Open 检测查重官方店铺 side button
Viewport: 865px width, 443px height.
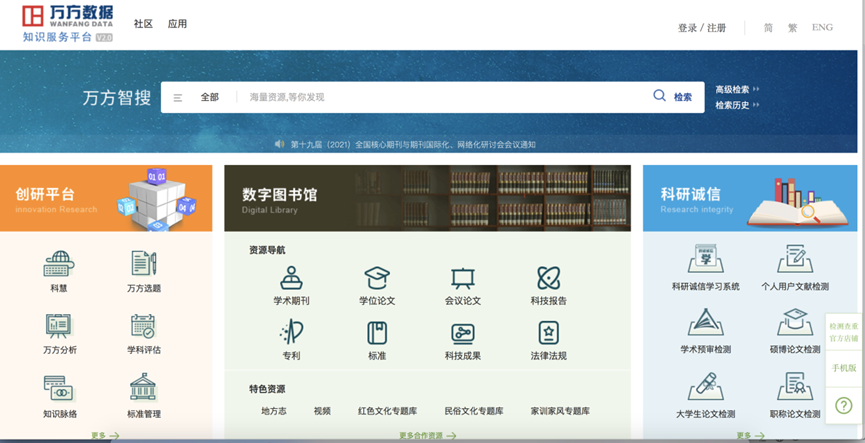pyautogui.click(x=843, y=332)
